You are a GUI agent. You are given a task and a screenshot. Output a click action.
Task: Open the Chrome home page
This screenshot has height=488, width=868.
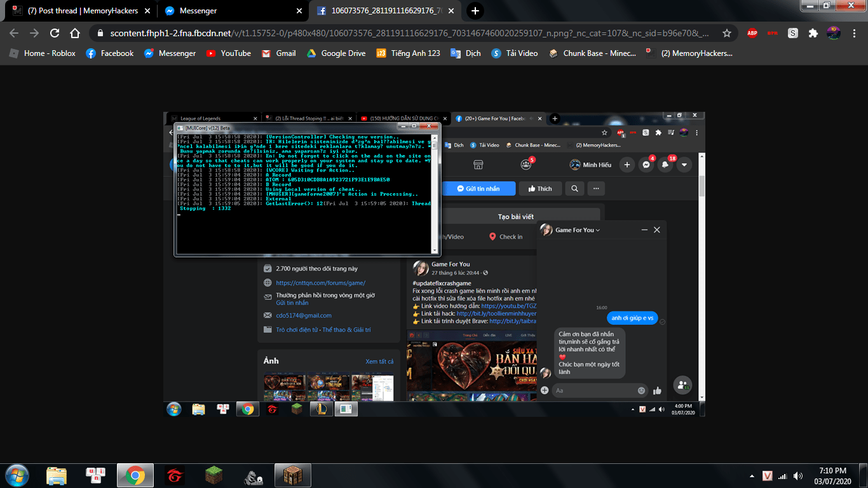point(75,33)
